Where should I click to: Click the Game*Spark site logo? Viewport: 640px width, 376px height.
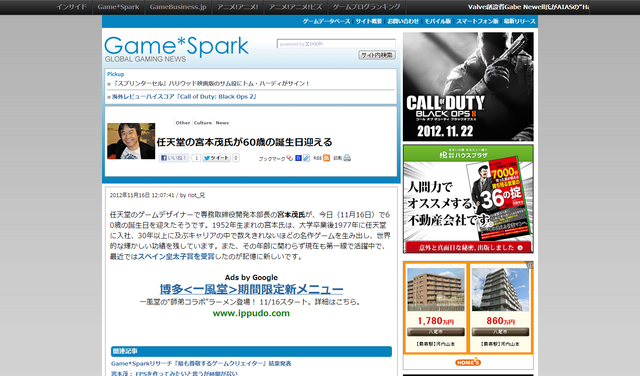(x=176, y=49)
